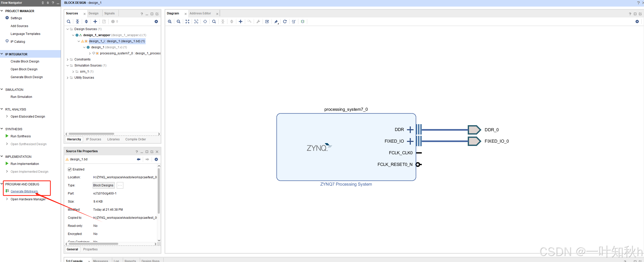Click the Generate Bitstream link
This screenshot has height=262, width=644.
coord(24,191)
